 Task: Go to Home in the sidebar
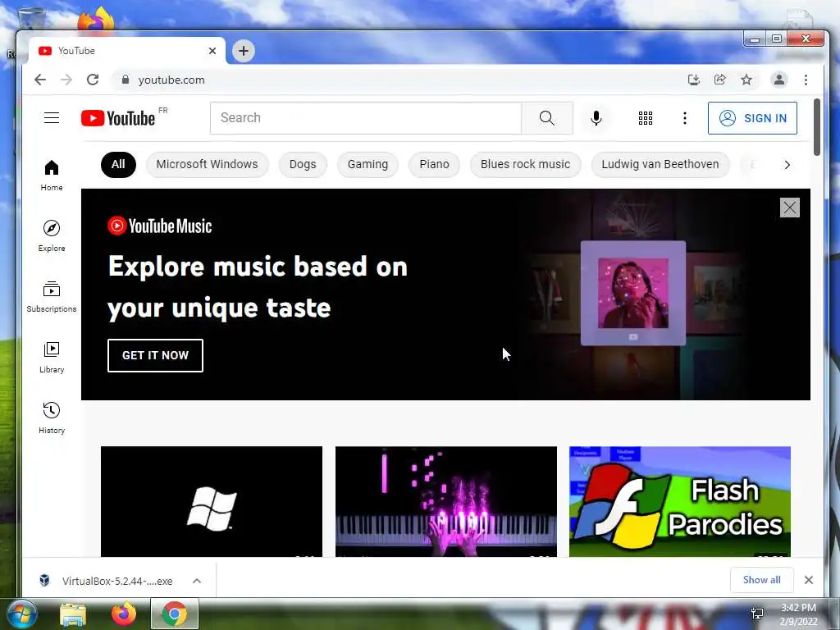pos(52,176)
